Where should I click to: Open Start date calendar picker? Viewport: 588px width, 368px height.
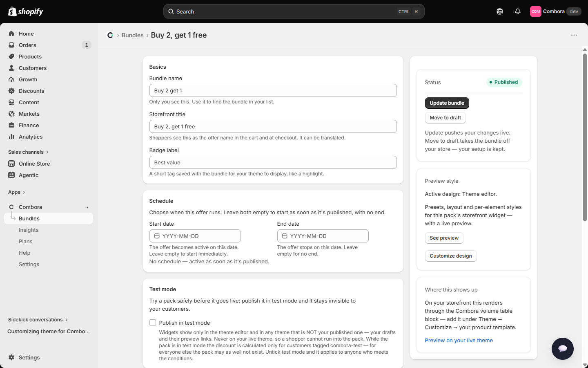[157, 236]
